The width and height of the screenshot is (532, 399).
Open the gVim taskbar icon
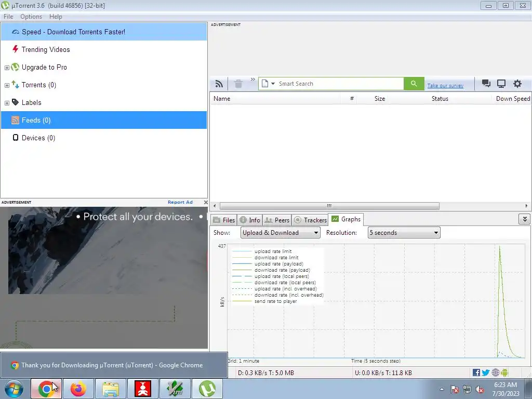175,389
